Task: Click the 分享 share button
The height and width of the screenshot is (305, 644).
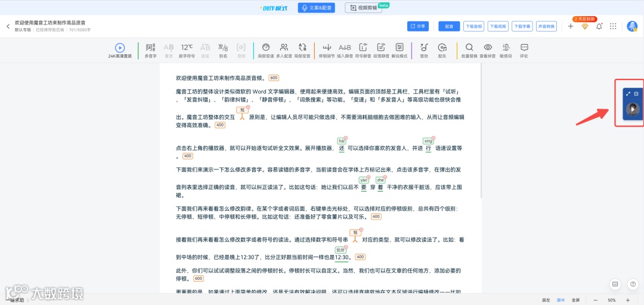Action: [417, 26]
